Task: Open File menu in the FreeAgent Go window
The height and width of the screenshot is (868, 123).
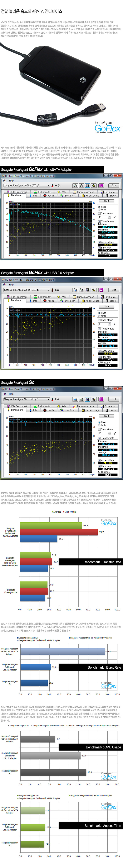Action: point(4,394)
